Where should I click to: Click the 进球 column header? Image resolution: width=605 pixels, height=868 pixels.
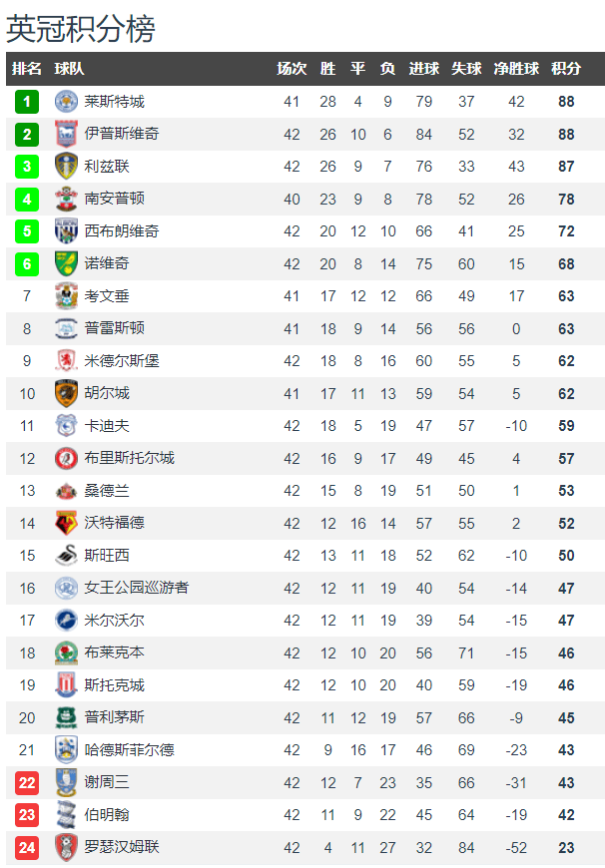pos(423,69)
